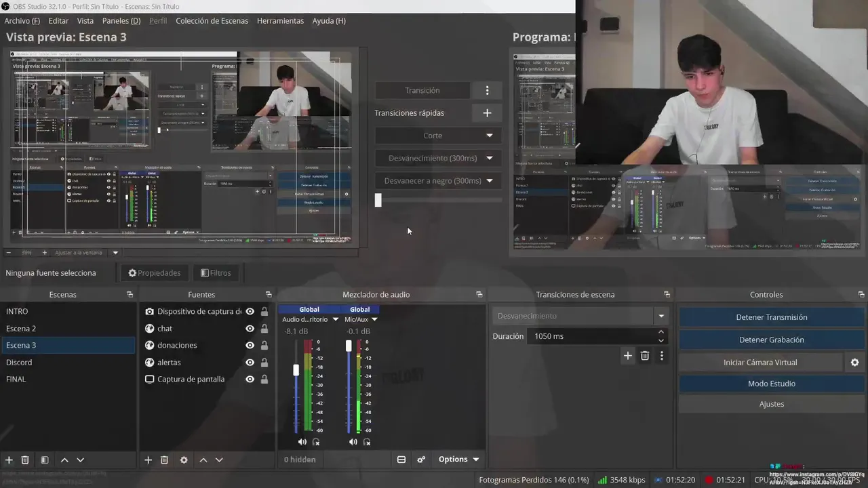Open source properties gear in Fuentes toolbar
This screenshot has width=868, height=488.
click(x=184, y=460)
